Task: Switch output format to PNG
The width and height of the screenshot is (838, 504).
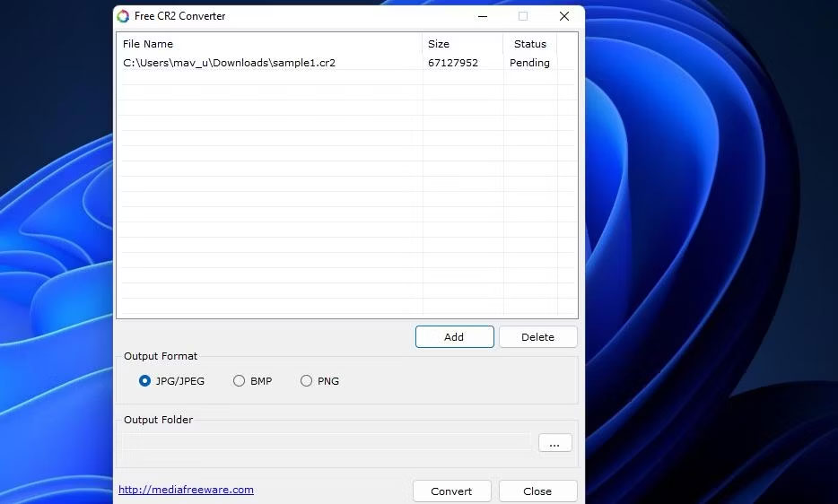Action: pyautogui.click(x=307, y=381)
